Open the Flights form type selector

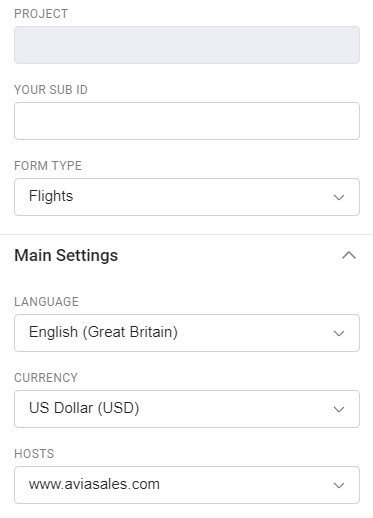pyautogui.click(x=187, y=197)
